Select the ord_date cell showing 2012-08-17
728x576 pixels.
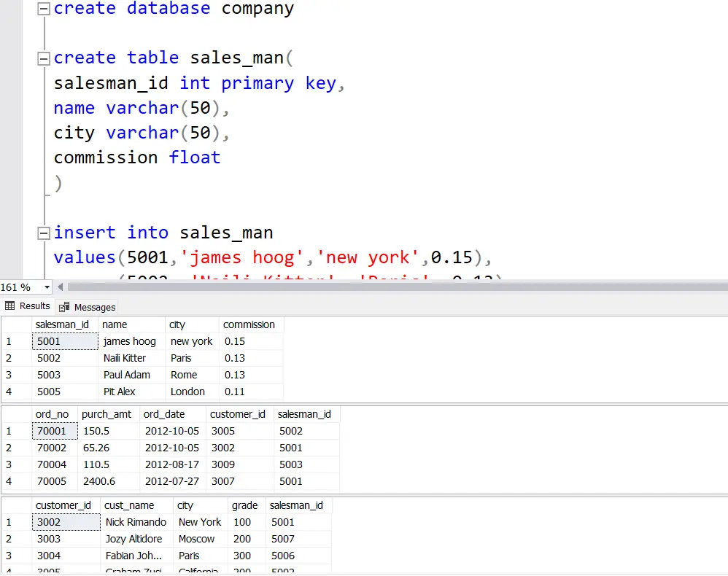pos(171,464)
